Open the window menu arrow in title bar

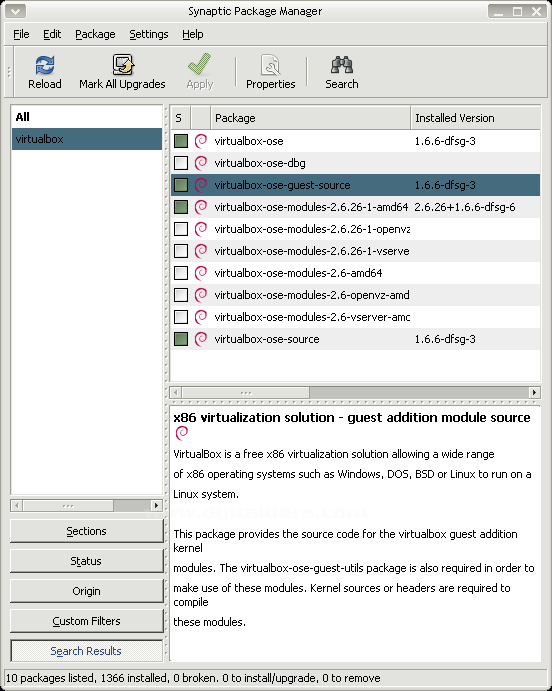click(x=15, y=11)
